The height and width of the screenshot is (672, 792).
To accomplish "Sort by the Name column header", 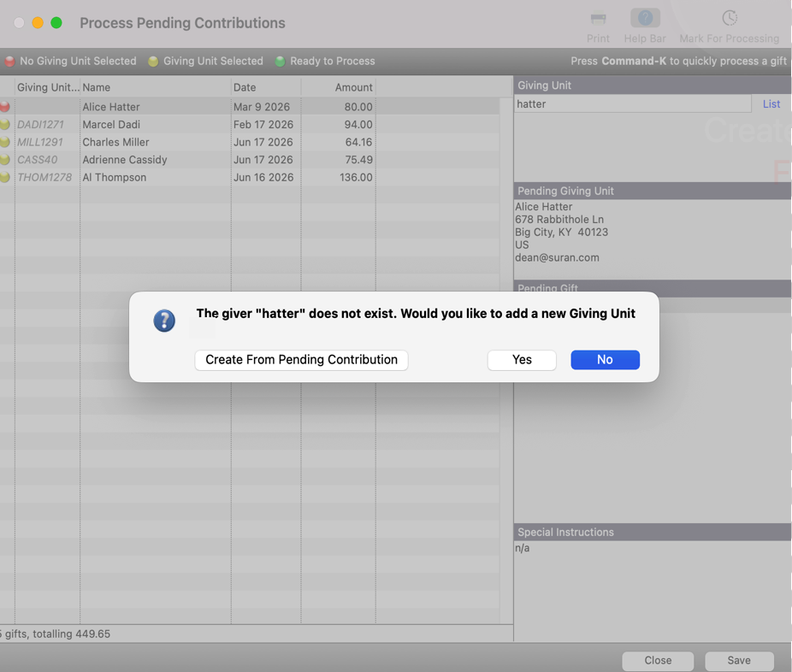I will coord(155,87).
